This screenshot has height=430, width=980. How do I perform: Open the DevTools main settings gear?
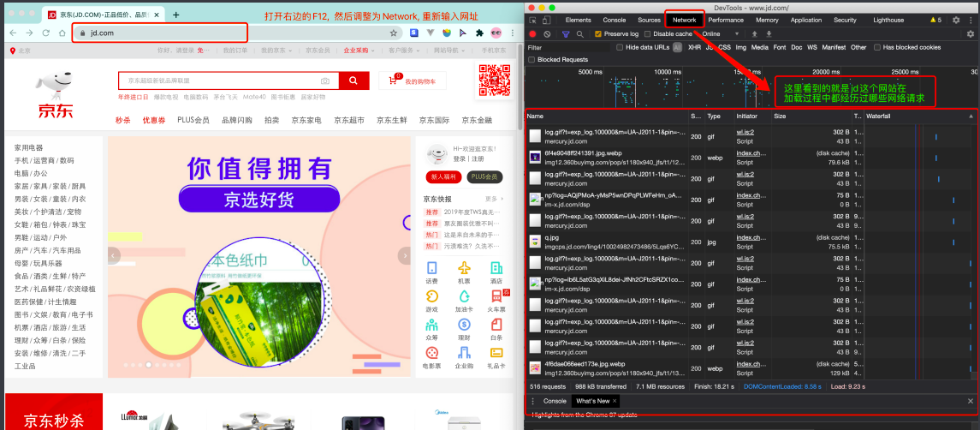tap(956, 20)
